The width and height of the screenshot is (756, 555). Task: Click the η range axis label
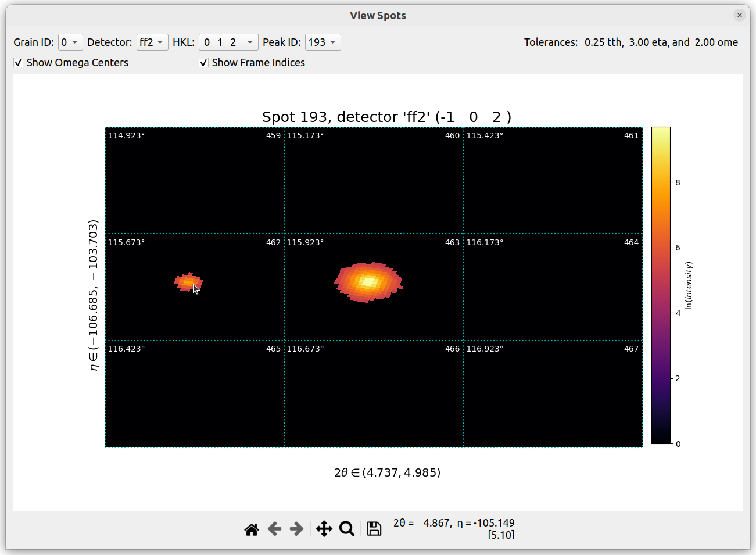(x=93, y=295)
